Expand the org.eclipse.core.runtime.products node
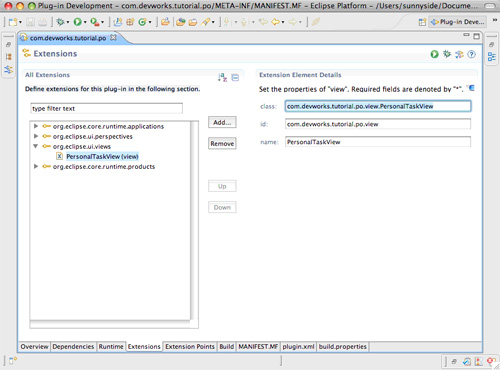This screenshot has width=500, height=370. (x=36, y=166)
